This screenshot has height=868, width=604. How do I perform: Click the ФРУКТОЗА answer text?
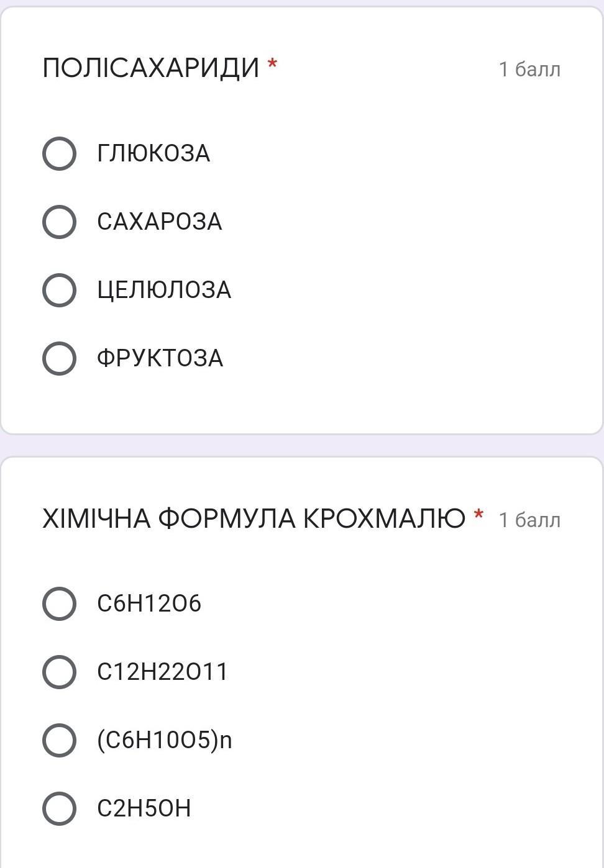pyautogui.click(x=160, y=358)
